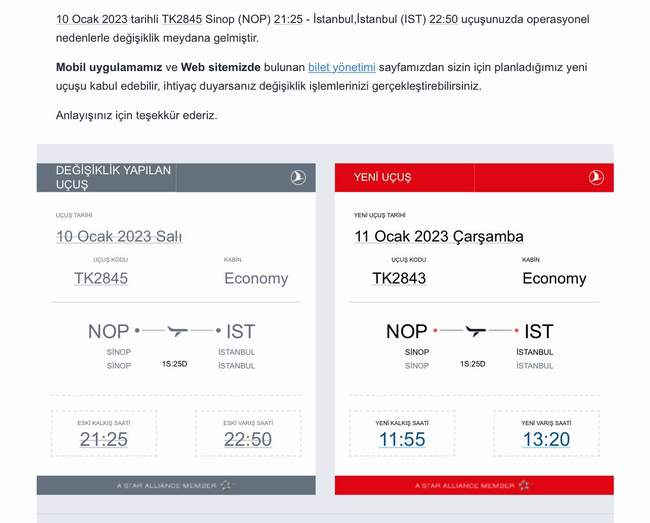The width and height of the screenshot is (650, 523).
Task: Click new arrival time 13:20
Action: pos(545,440)
